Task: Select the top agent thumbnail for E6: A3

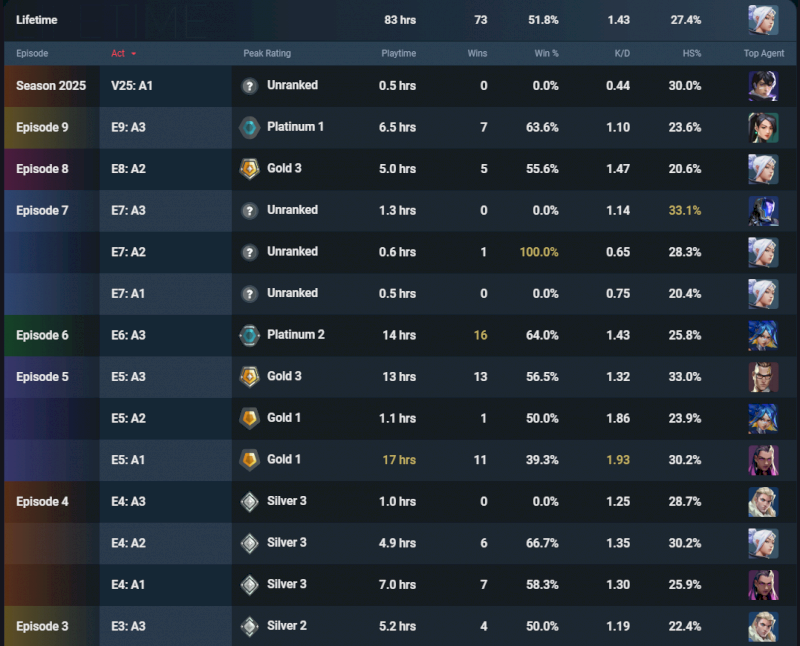Action: [x=763, y=335]
